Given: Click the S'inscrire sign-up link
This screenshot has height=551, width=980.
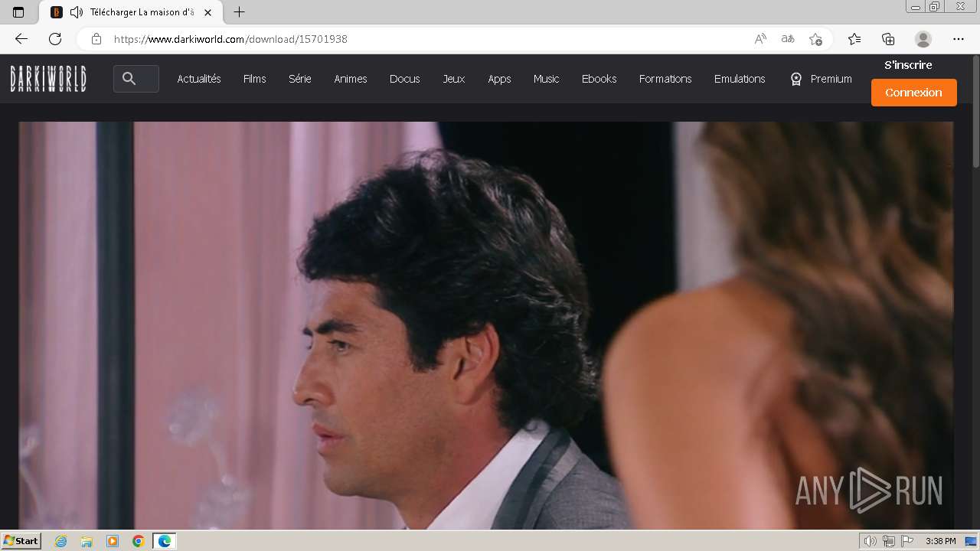Looking at the screenshot, I should coord(908,65).
